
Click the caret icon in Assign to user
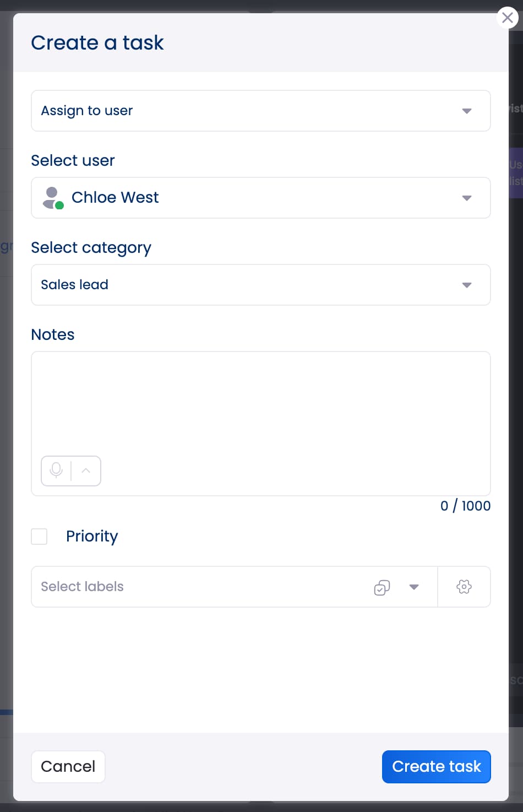[x=466, y=111]
